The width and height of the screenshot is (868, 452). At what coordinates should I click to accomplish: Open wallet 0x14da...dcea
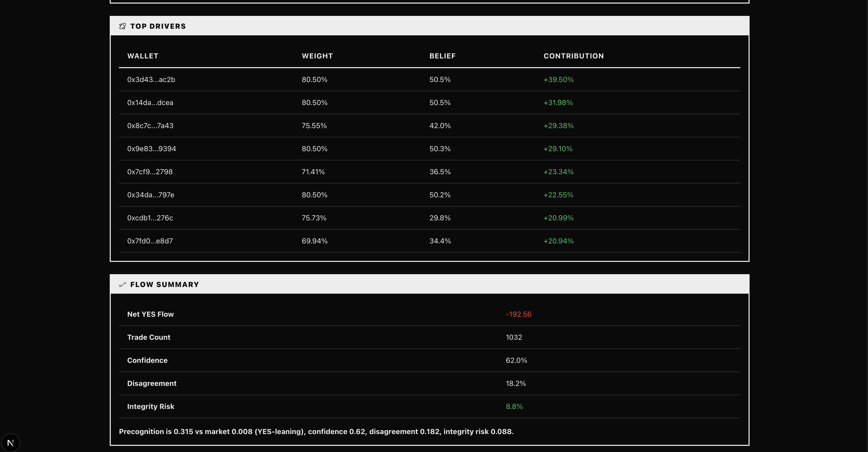pyautogui.click(x=150, y=103)
